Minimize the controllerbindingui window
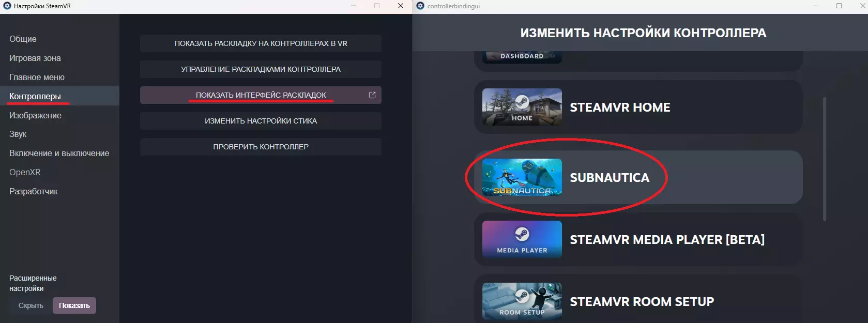868x323 pixels. click(816, 6)
